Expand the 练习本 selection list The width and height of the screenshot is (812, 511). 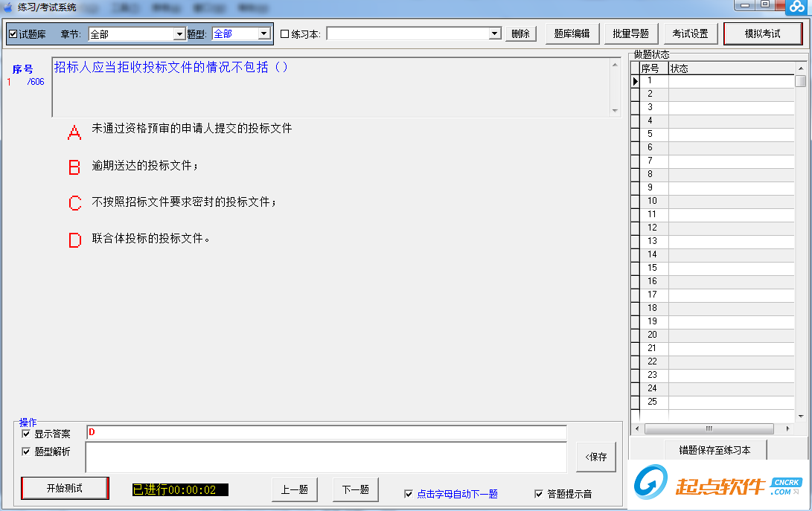[493, 33]
